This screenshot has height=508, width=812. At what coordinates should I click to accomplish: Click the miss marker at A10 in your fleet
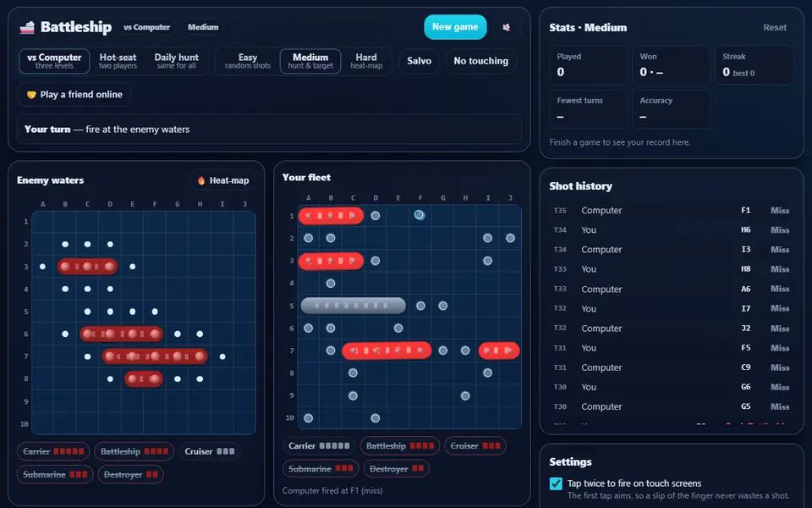[308, 417]
